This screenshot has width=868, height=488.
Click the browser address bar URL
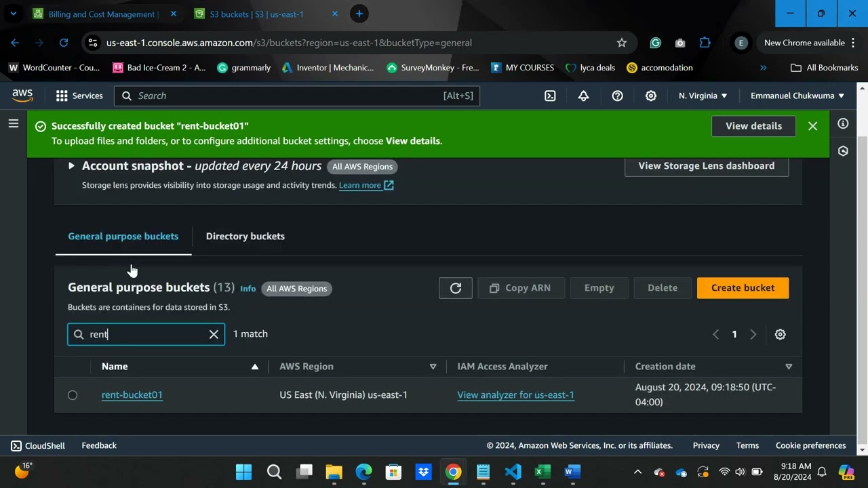289,43
